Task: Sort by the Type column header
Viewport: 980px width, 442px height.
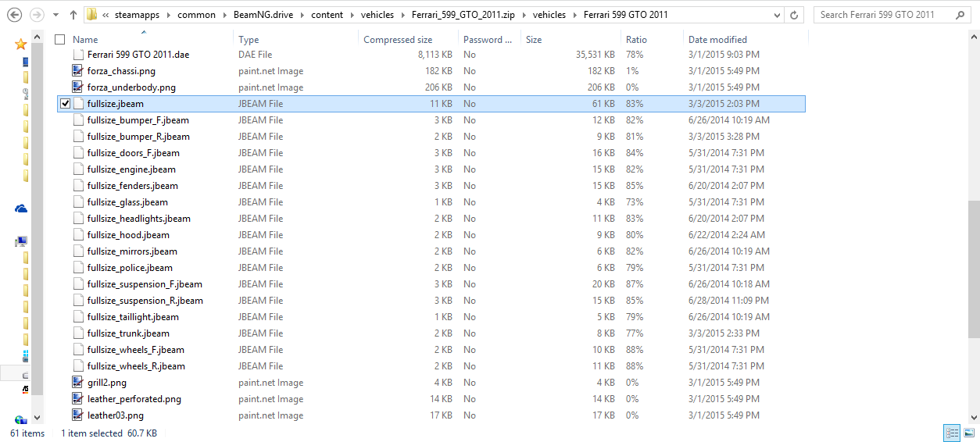Action: click(x=249, y=40)
